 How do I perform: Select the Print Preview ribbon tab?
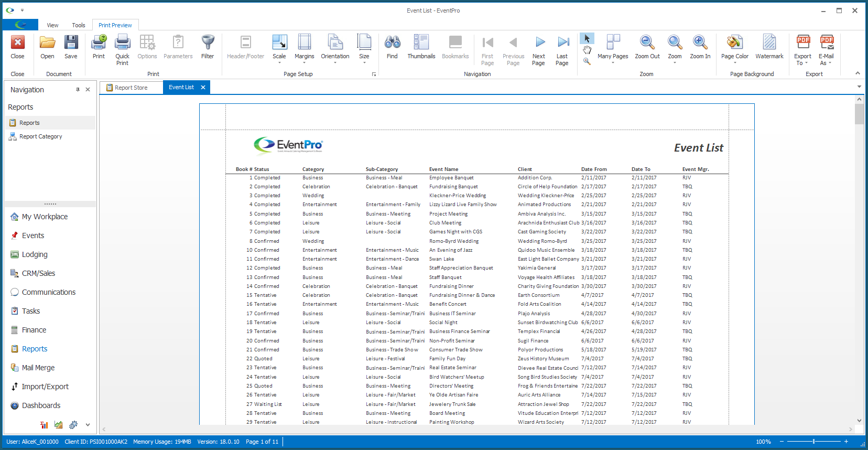(x=115, y=25)
